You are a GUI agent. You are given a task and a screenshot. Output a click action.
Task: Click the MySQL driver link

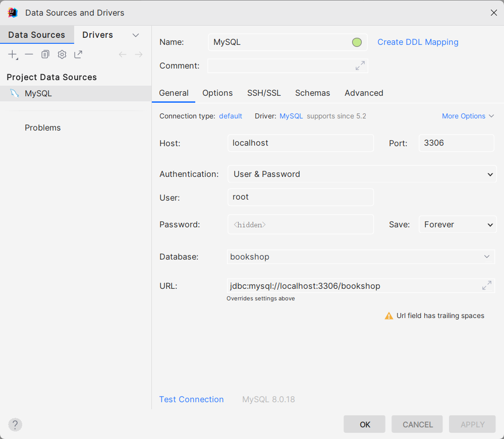pos(291,116)
